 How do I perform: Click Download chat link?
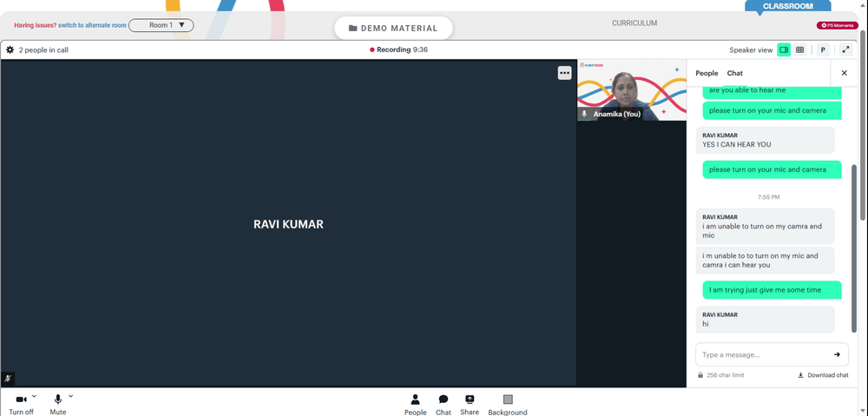pyautogui.click(x=823, y=375)
